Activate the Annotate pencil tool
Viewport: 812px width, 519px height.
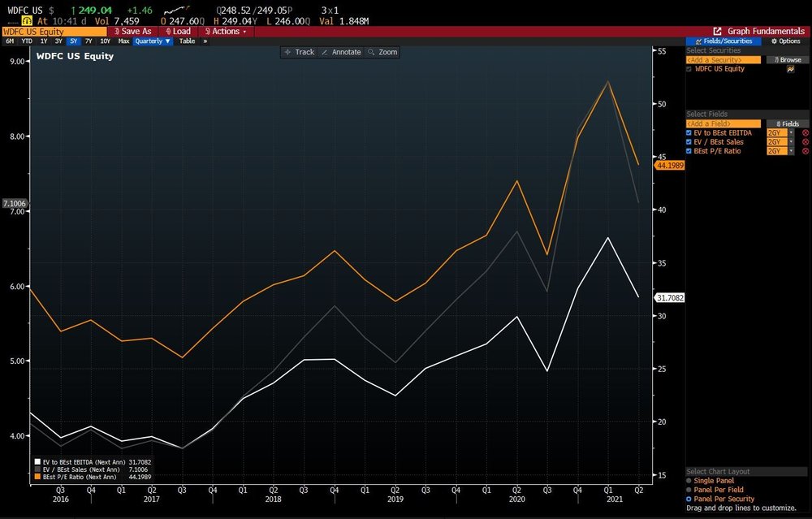341,52
